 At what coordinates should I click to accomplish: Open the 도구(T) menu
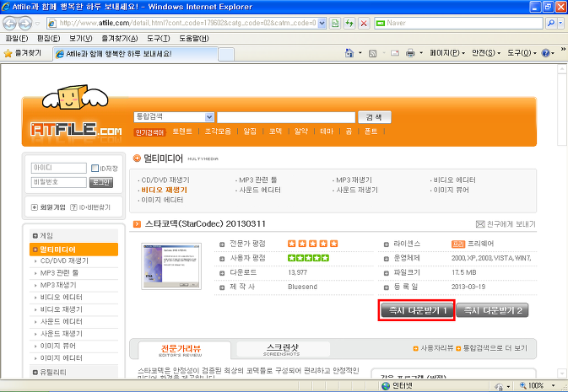point(159,39)
